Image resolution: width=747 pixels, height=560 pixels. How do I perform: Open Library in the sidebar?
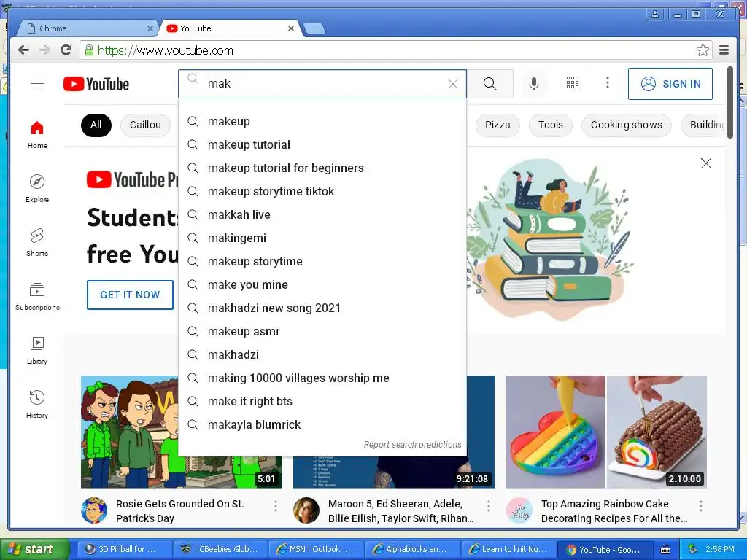[37, 351]
